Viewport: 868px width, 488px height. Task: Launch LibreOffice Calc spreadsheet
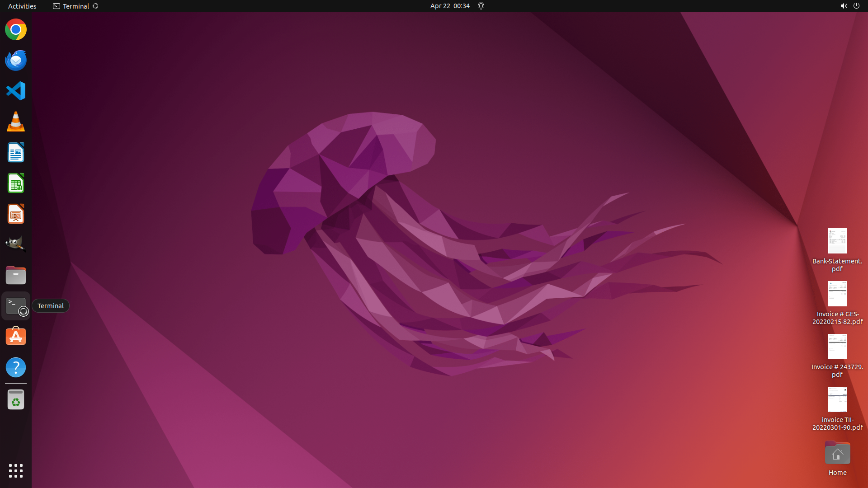(x=16, y=183)
